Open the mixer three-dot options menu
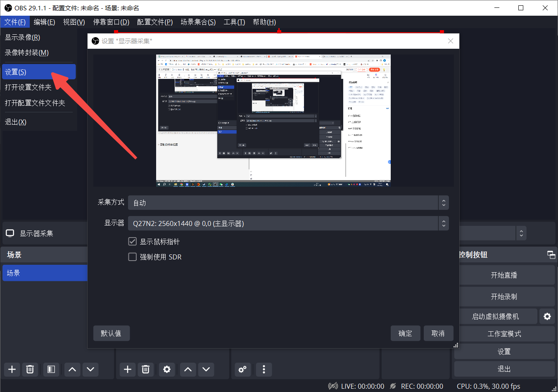558x392 pixels. point(264,369)
